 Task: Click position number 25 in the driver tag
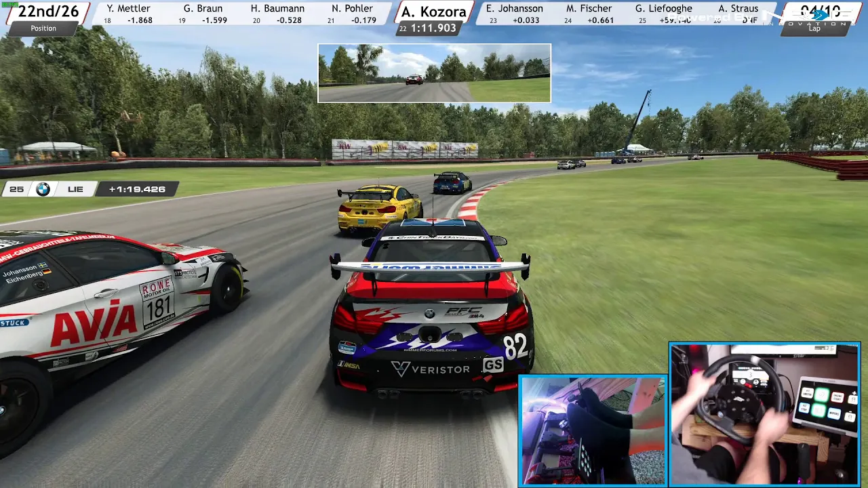pyautogui.click(x=16, y=189)
